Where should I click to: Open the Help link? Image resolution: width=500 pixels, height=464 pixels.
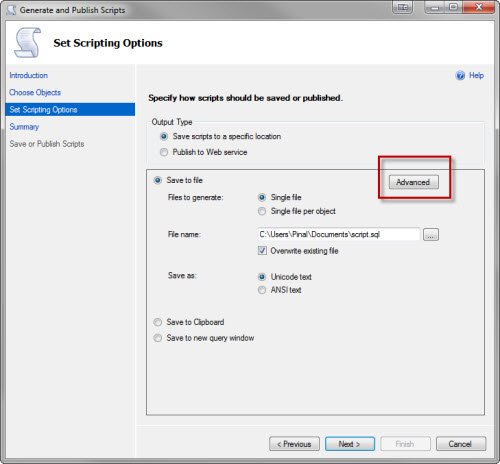(476, 75)
